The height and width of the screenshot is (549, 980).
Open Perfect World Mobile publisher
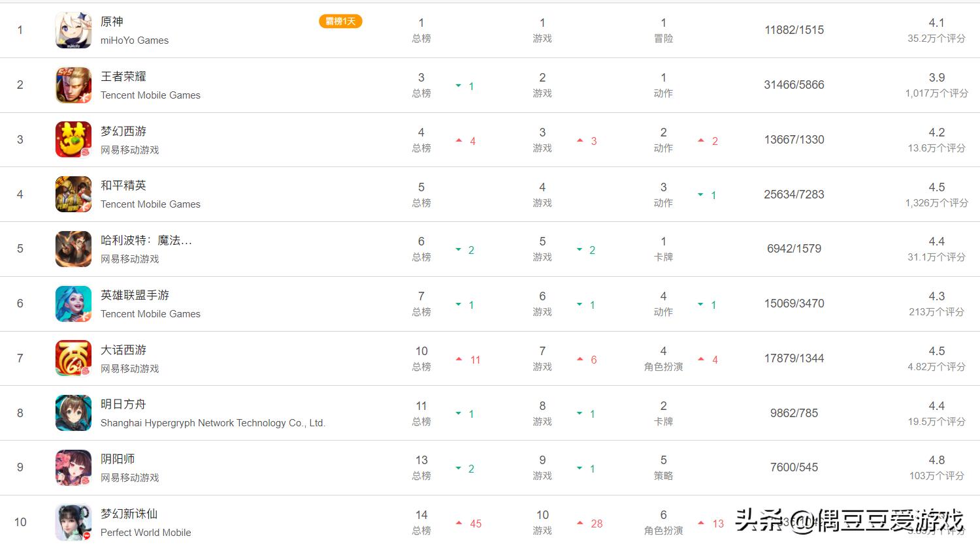(x=146, y=533)
